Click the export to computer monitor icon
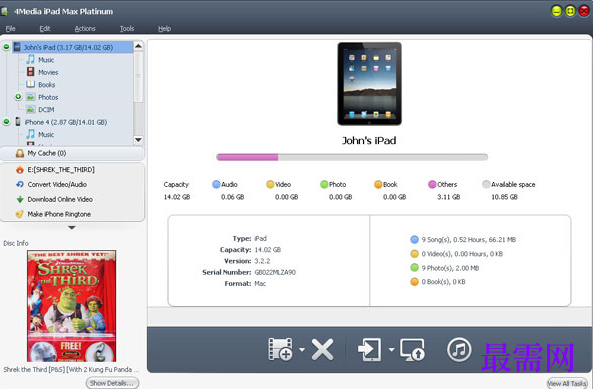The width and height of the screenshot is (593, 389). [413, 349]
